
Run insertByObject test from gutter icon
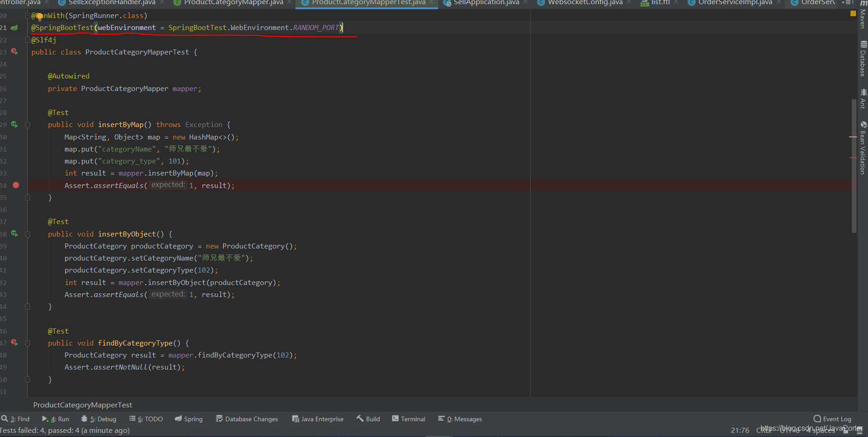coord(14,234)
